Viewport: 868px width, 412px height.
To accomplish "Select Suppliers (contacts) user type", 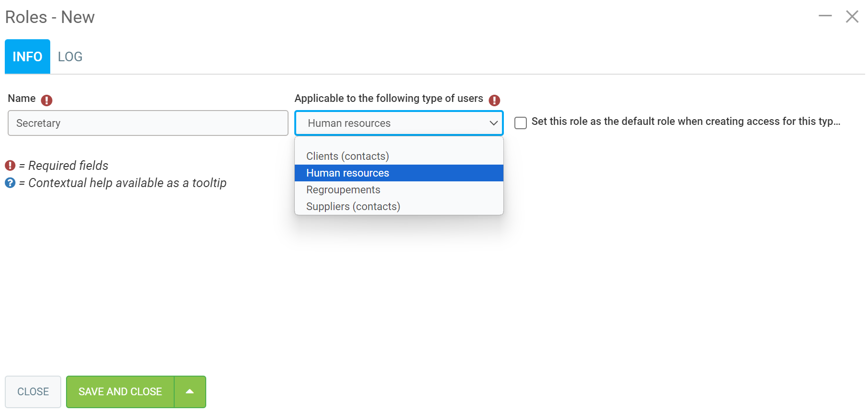I will click(x=353, y=206).
